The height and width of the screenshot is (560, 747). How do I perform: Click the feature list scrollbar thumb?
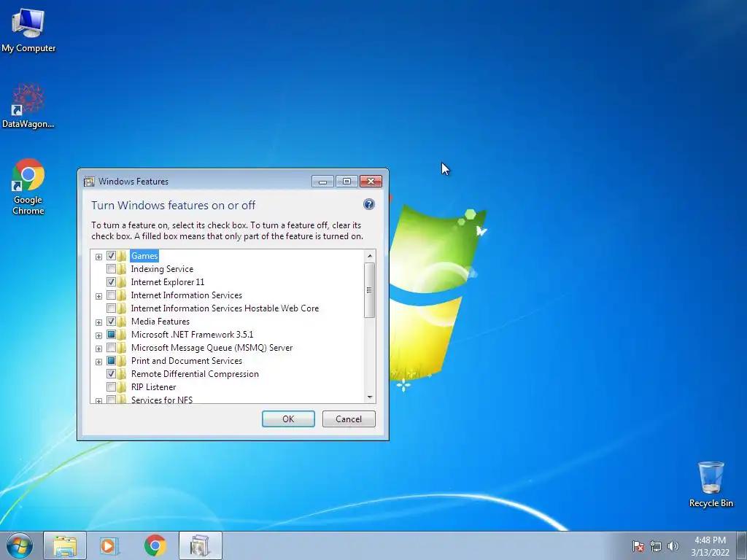pos(369,290)
